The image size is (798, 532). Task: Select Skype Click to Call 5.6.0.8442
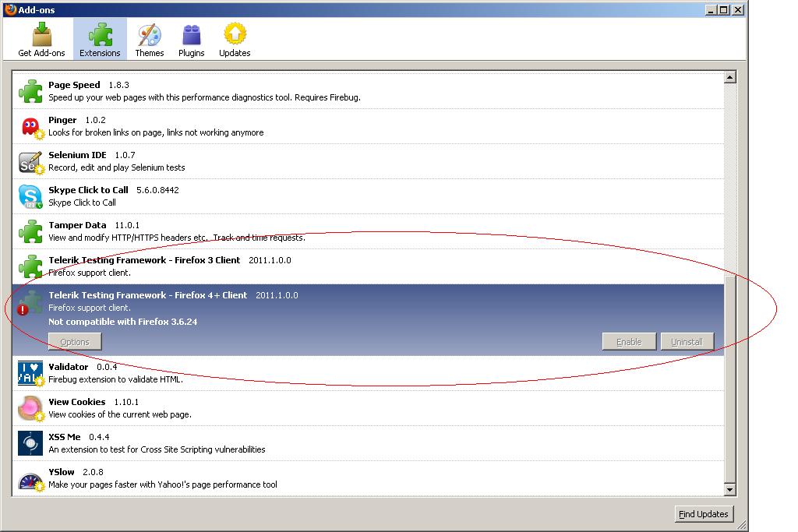368,196
